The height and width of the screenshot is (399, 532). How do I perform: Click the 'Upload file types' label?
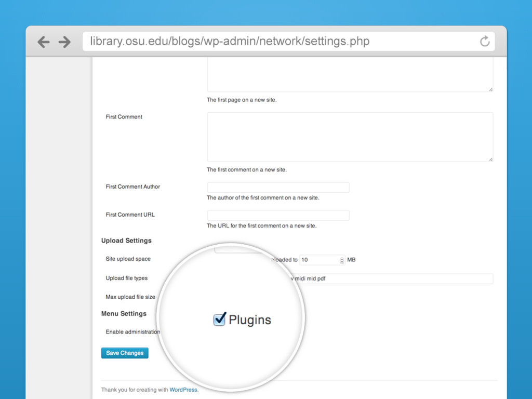click(x=127, y=278)
